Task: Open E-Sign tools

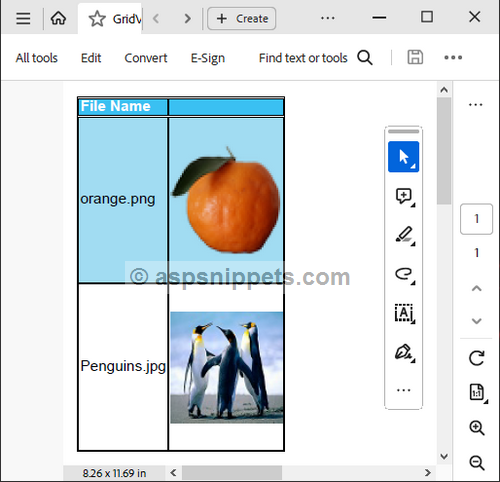Action: point(208,58)
